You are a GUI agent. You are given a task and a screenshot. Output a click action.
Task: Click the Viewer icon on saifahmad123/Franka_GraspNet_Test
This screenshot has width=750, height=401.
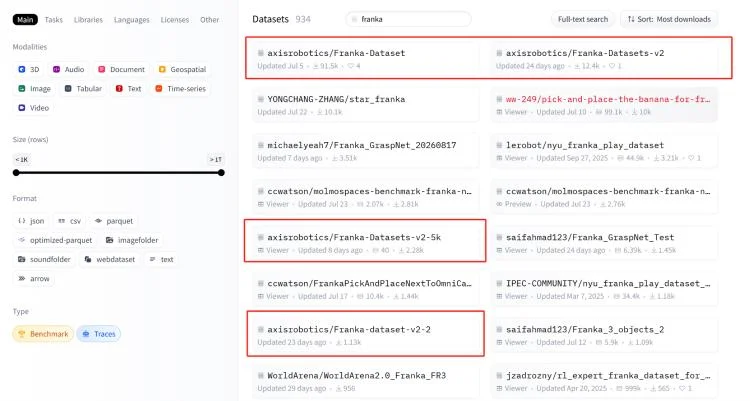coord(499,250)
